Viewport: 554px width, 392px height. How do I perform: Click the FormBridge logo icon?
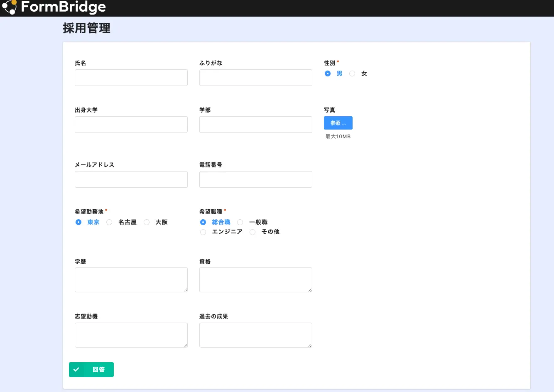click(x=9, y=7)
